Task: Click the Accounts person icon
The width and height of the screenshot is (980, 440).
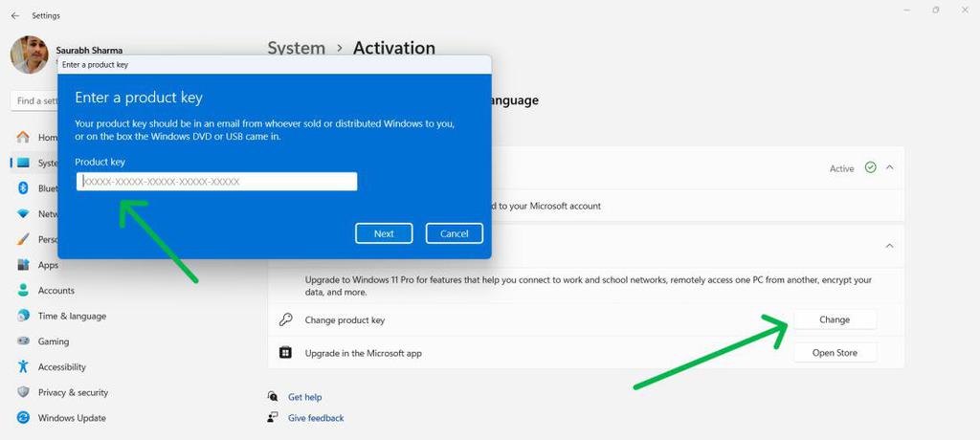Action: pos(23,291)
